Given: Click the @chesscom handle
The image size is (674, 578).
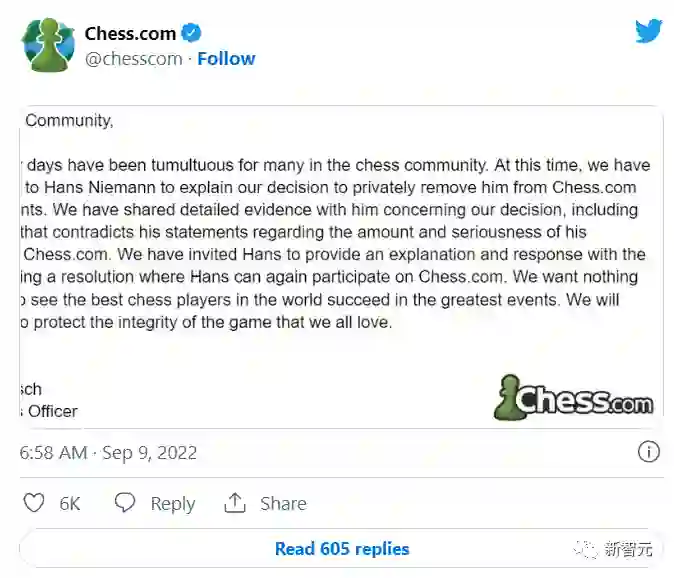Looking at the screenshot, I should pyautogui.click(x=133, y=58).
